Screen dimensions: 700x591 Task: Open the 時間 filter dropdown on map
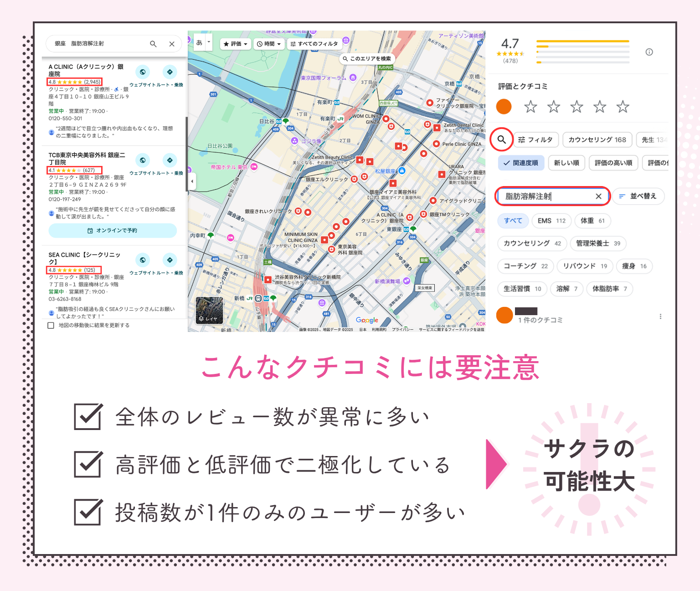click(269, 44)
